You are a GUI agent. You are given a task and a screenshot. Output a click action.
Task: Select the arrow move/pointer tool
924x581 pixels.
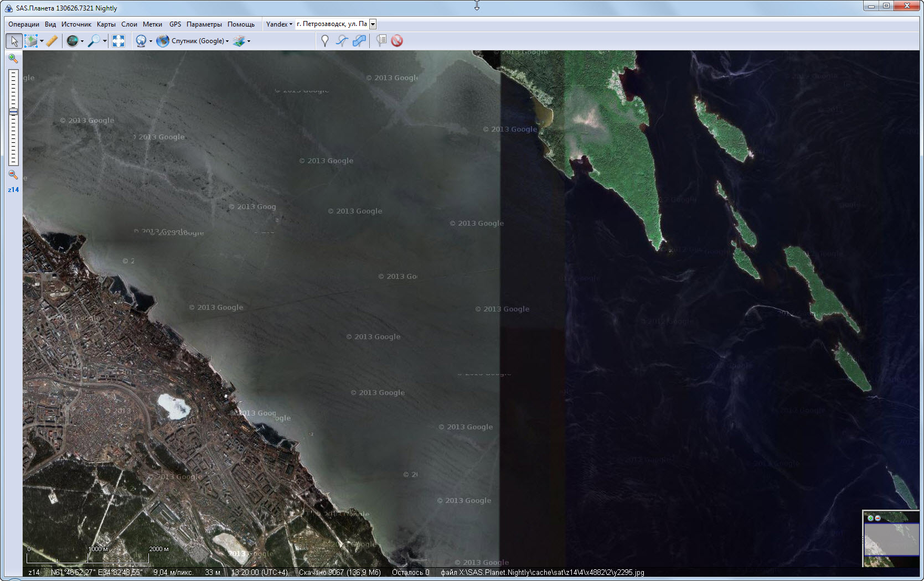point(14,41)
